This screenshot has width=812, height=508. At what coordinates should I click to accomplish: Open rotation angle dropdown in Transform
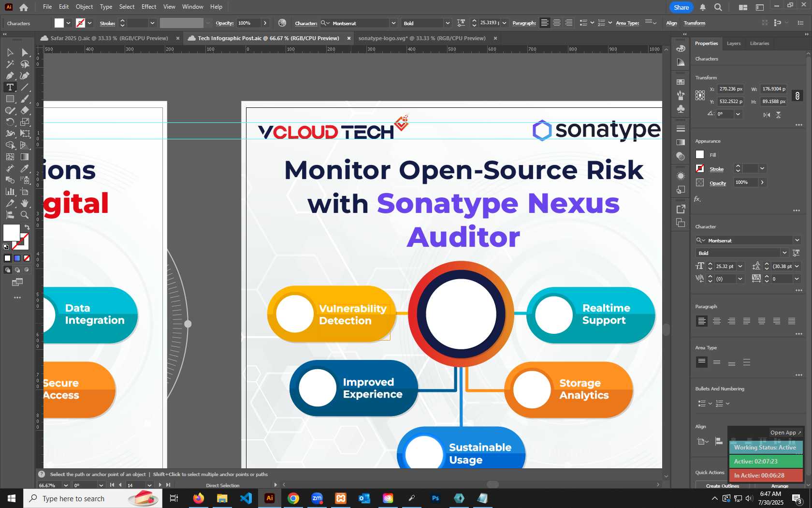point(738,114)
